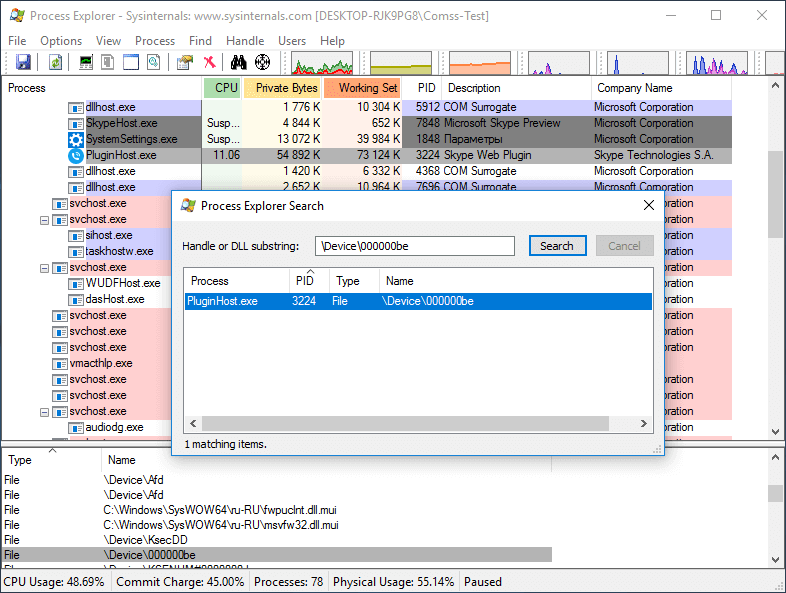Click the binoculars Find Handle icon
The height and width of the screenshot is (593, 786).
tap(239, 62)
